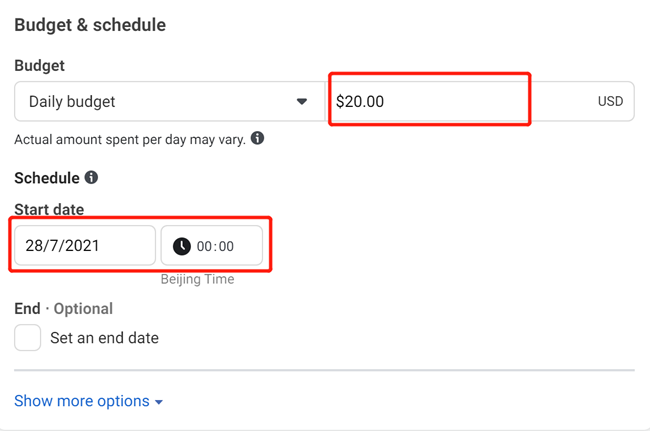Select the hours value in start time
650x431 pixels.
pos(204,246)
